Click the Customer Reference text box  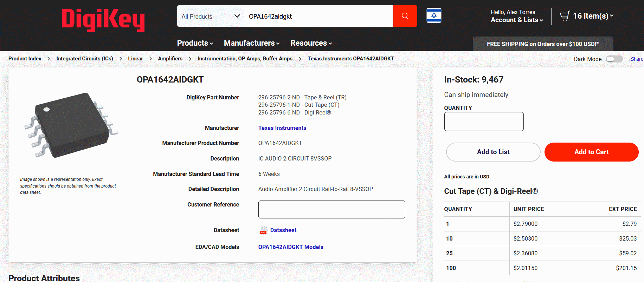(331, 209)
